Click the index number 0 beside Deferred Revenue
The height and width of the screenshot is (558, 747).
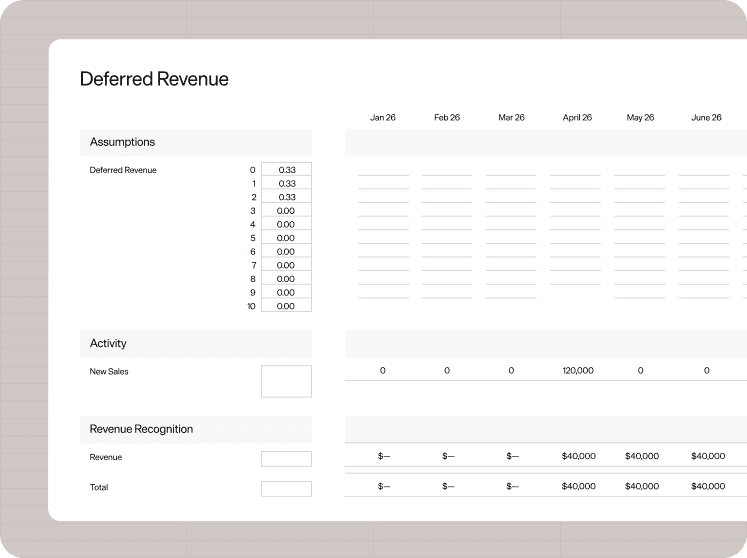(x=252, y=170)
